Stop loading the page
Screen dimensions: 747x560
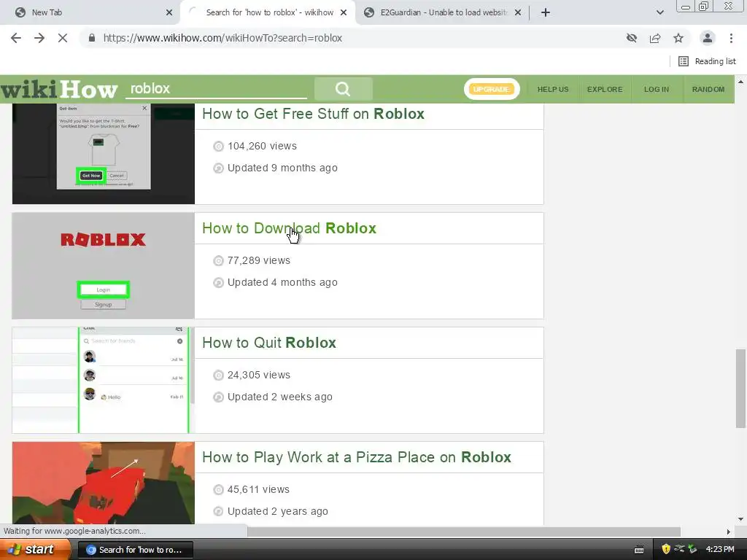pos(63,38)
